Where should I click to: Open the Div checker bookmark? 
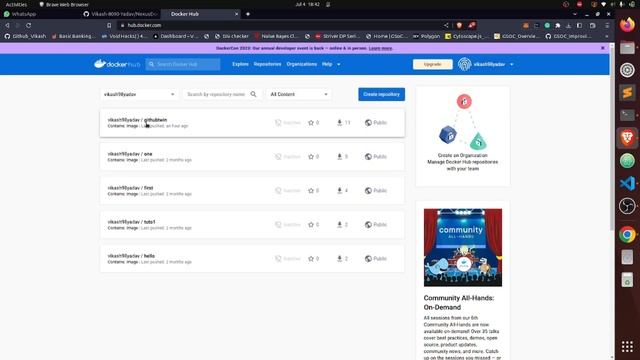(x=231, y=36)
